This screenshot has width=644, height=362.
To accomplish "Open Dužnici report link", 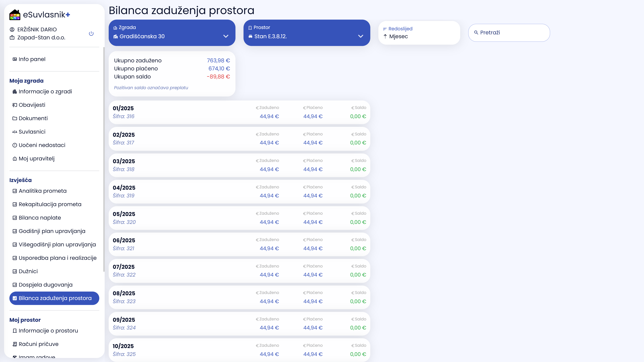I will tap(54, 271).
